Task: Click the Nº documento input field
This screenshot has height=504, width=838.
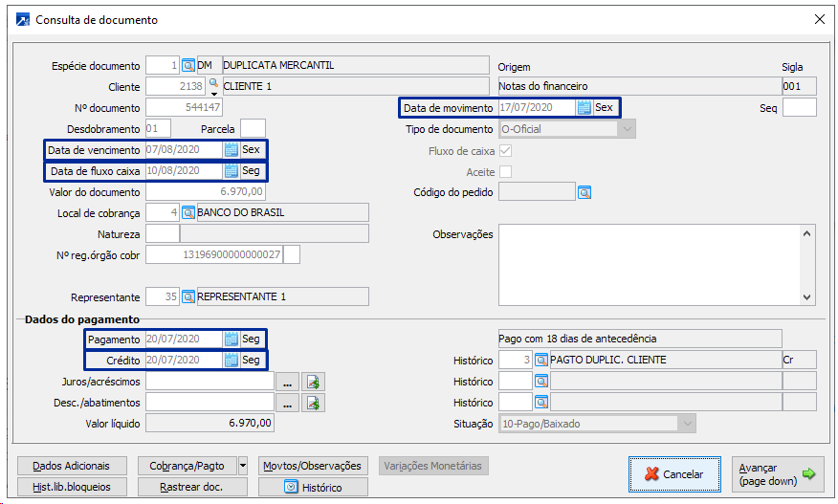Action: (x=184, y=108)
